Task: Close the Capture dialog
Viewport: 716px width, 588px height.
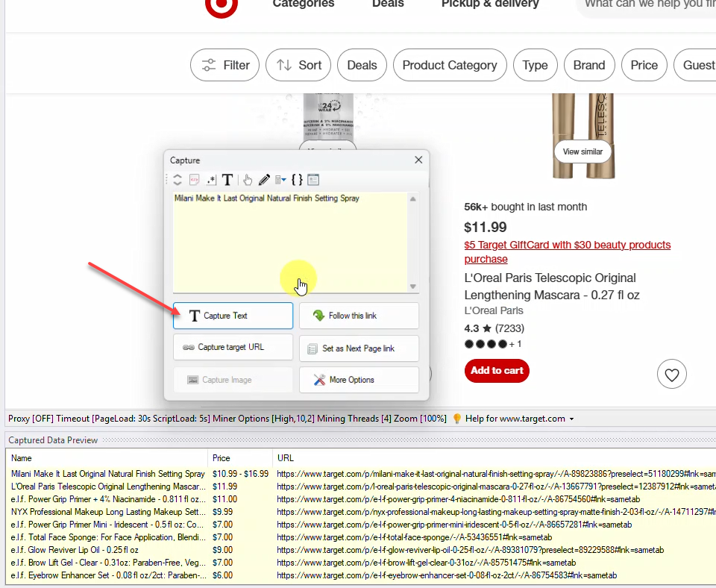Action: pos(418,160)
